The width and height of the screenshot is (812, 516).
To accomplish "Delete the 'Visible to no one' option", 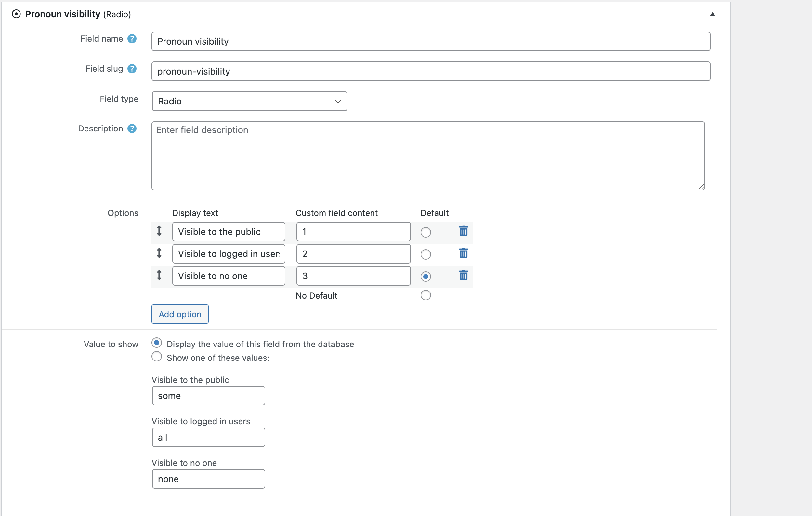I will (x=463, y=275).
